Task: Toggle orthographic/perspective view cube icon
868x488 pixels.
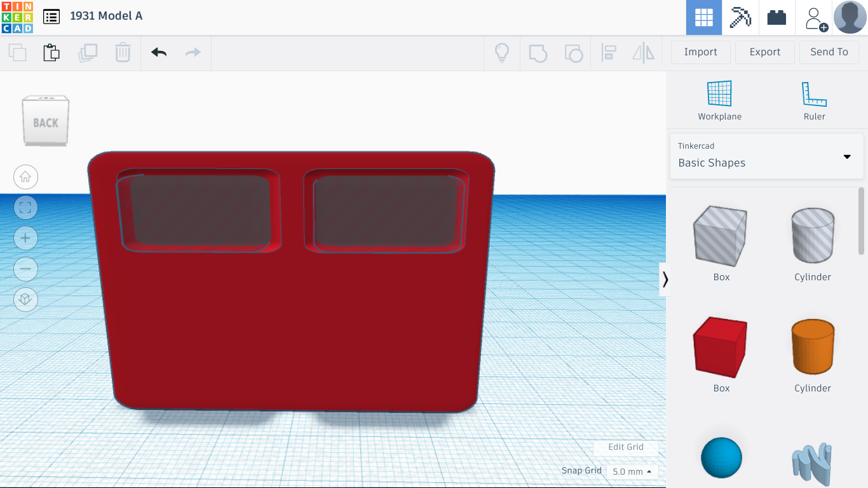Action: pos(25,299)
